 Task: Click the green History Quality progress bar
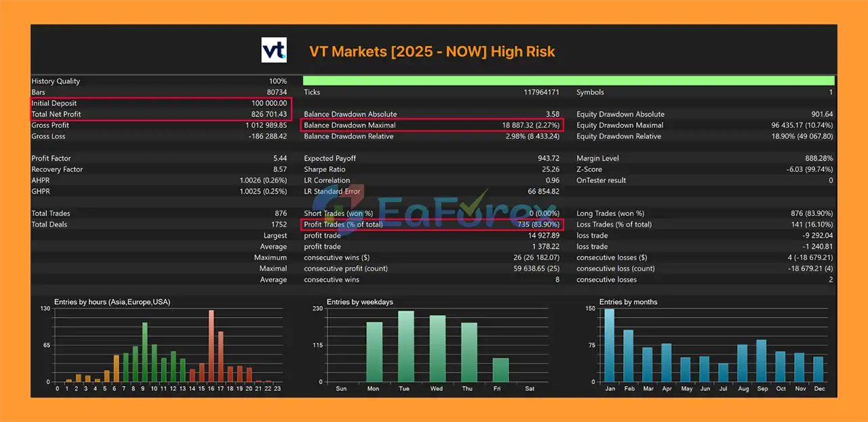[568, 81]
